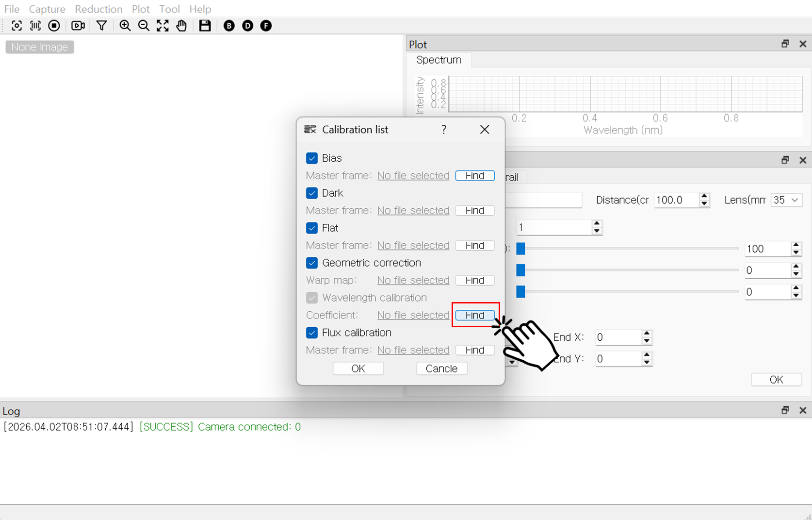Undock the Log panel using float icon

[785, 410]
